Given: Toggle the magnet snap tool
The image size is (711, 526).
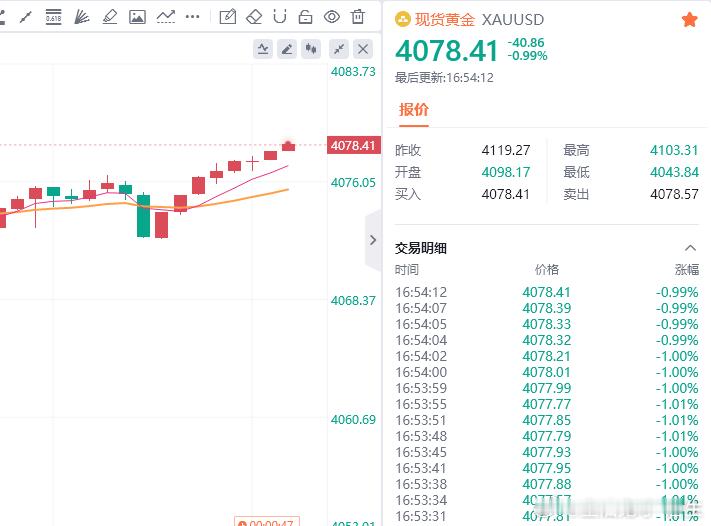Looking at the screenshot, I should click(x=280, y=17).
